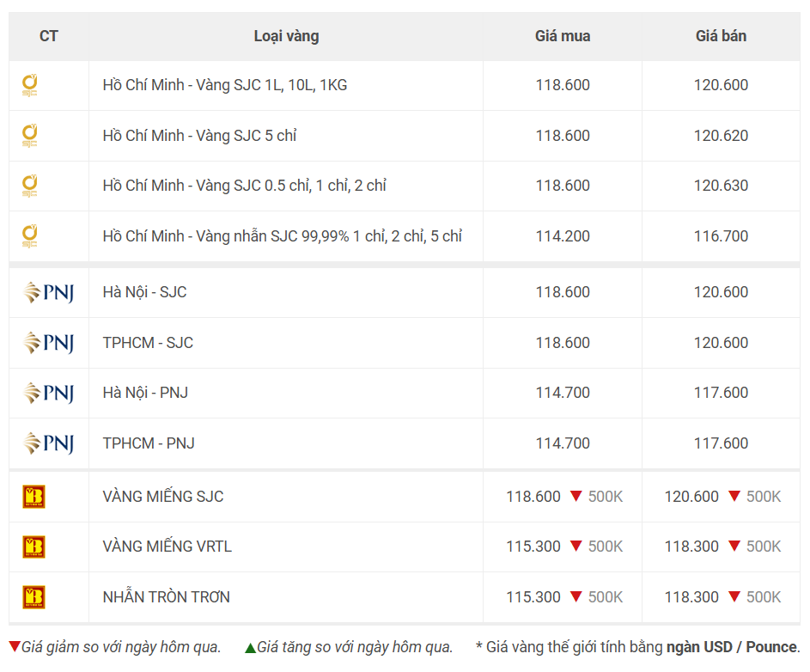Click the Giá mua column header
This screenshot has height=672, width=810.
pos(563,36)
